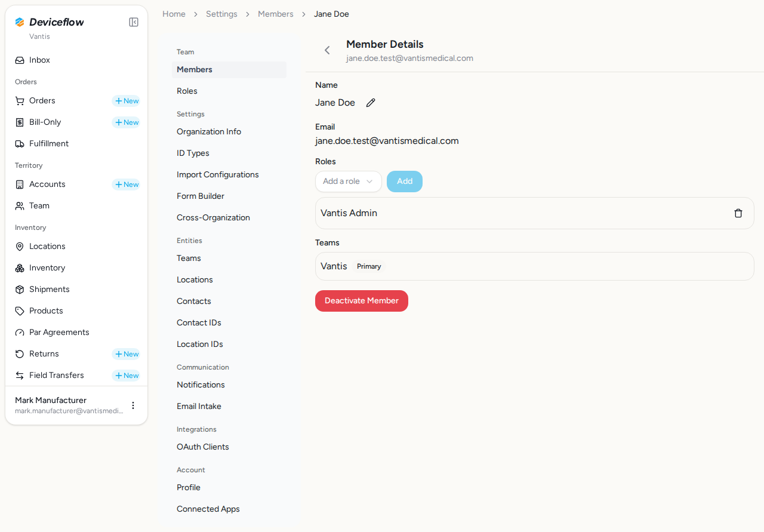This screenshot has height=532, width=764.
Task: Click the Vantis Admin role name
Action: pyautogui.click(x=349, y=213)
